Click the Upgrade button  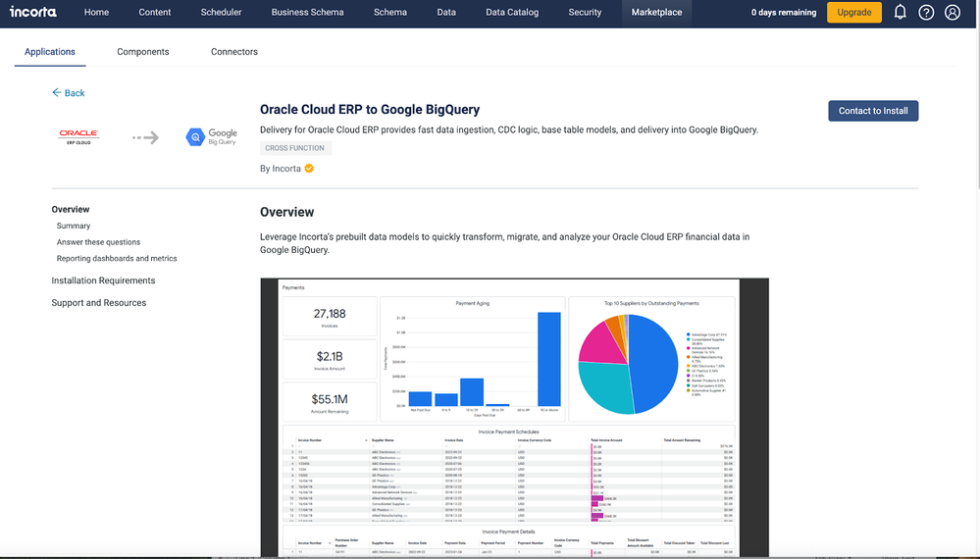853,13
